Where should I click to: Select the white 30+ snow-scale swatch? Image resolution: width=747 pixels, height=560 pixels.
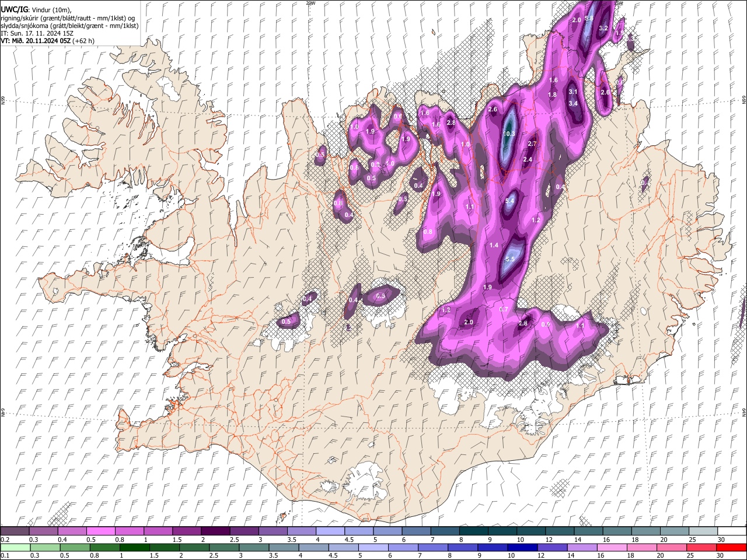(731, 531)
